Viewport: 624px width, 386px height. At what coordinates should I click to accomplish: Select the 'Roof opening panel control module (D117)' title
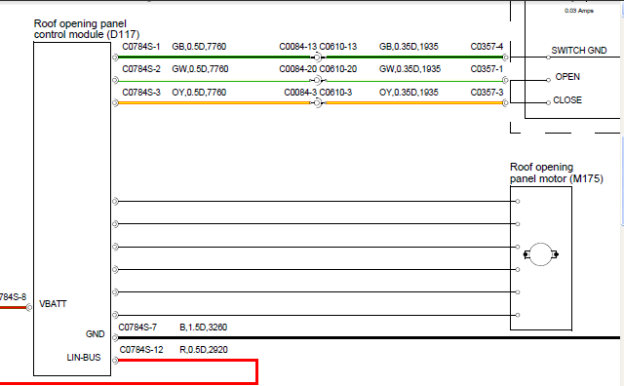[86, 29]
